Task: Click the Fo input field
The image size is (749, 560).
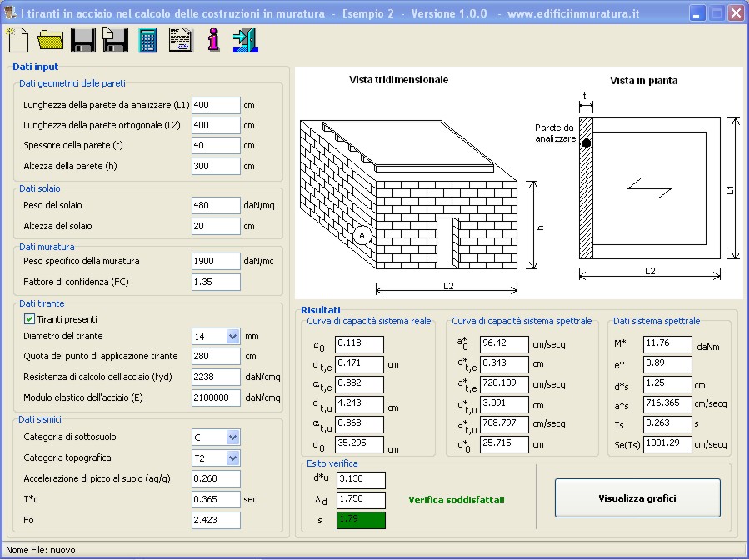Action: 216,520
